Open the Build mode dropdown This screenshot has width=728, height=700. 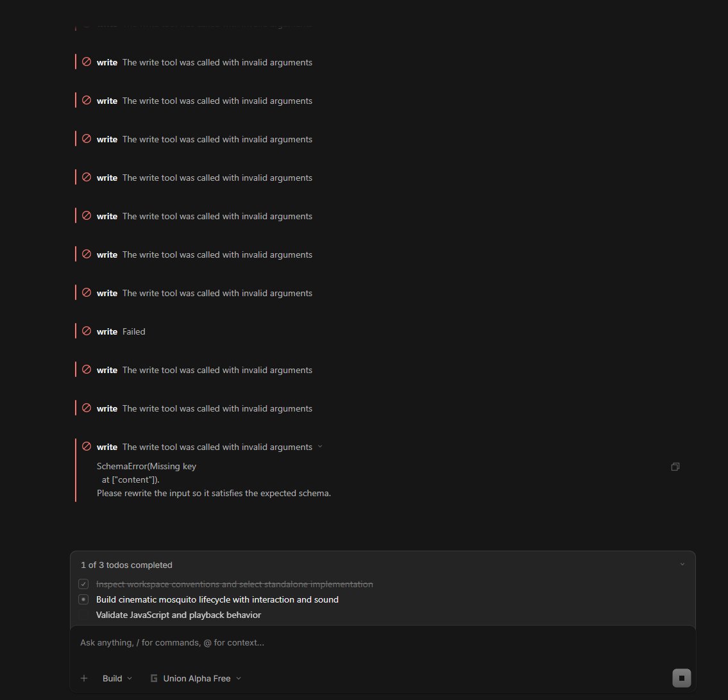point(117,678)
